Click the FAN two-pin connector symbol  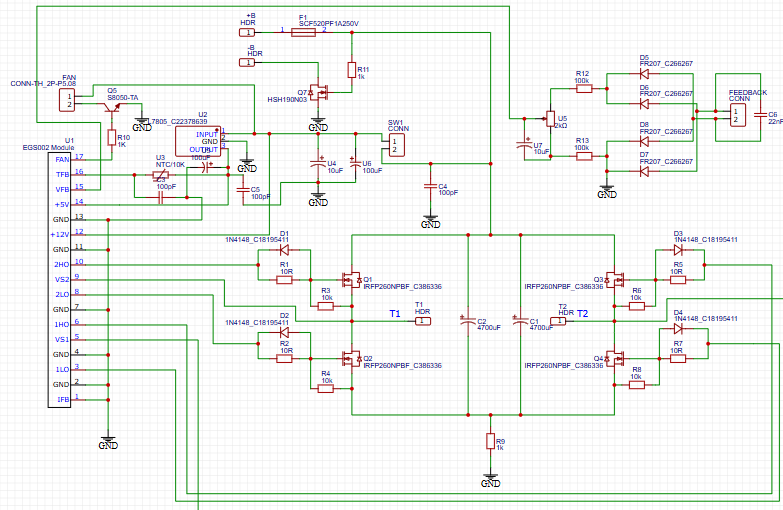67,100
